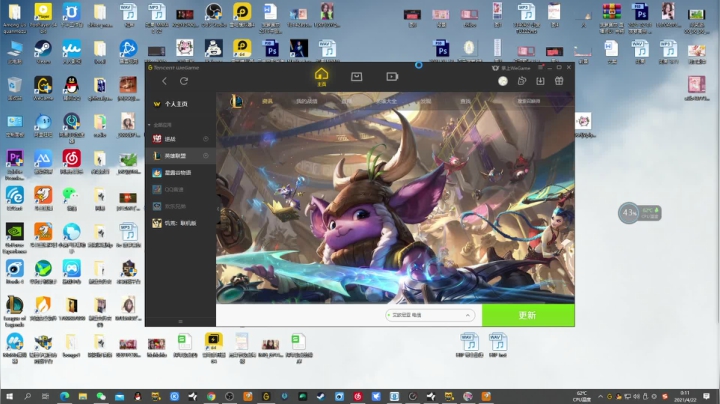Refresh the WeGame page

coord(184,81)
